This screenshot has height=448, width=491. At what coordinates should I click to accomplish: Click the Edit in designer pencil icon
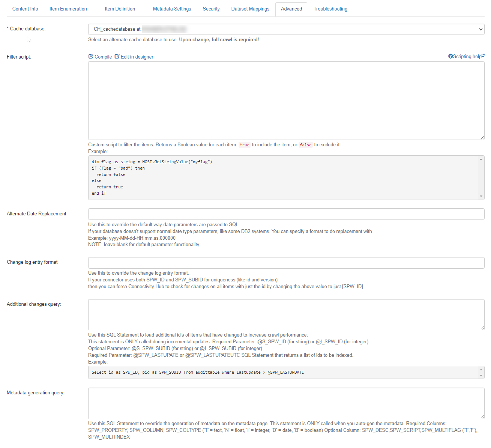coord(117,57)
